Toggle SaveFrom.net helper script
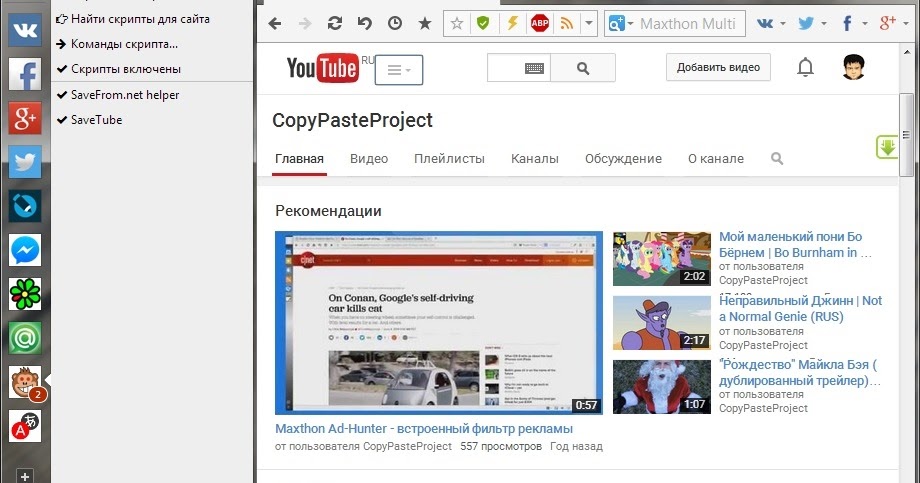The width and height of the screenshot is (920, 483). tap(117, 94)
